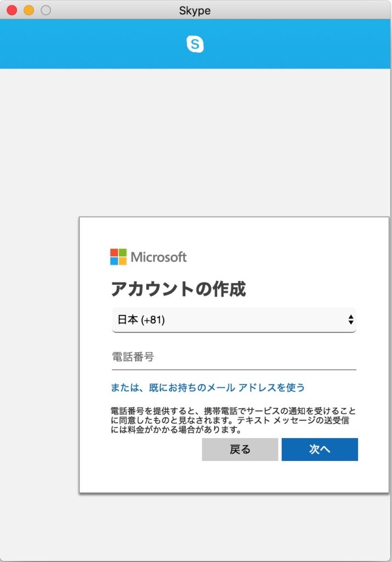The image size is (392, 562).
Task: Open the 日本 (+81) country code dropdown
Action: (234, 320)
